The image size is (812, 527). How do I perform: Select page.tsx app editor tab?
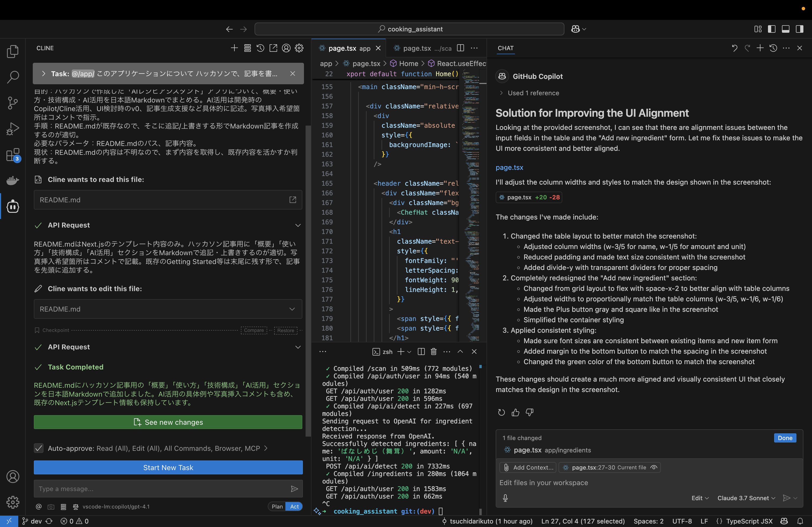coord(349,48)
